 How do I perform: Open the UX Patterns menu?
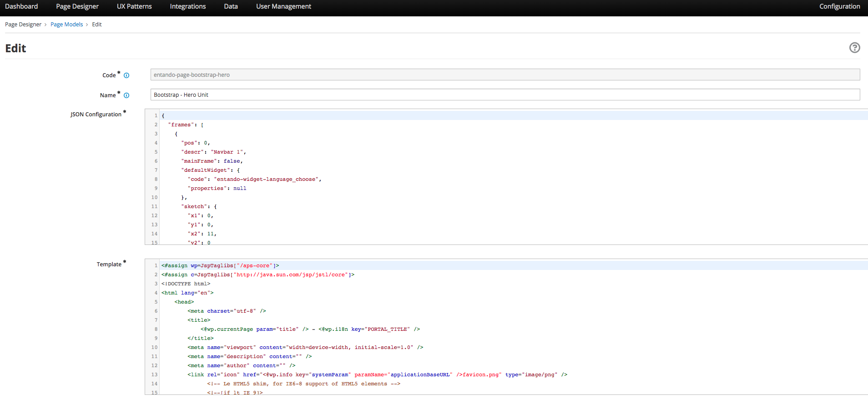pos(134,6)
